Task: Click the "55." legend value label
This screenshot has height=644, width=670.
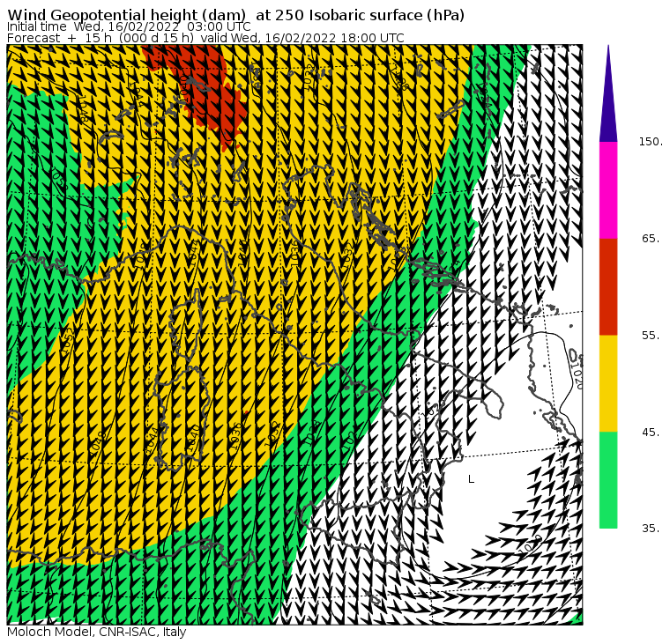Action: coord(651,336)
